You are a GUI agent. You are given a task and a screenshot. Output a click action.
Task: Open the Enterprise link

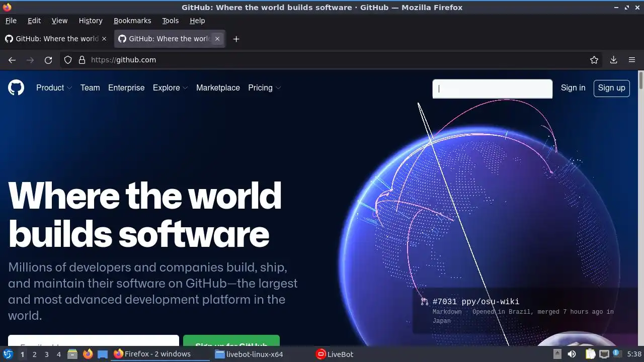[126, 87]
